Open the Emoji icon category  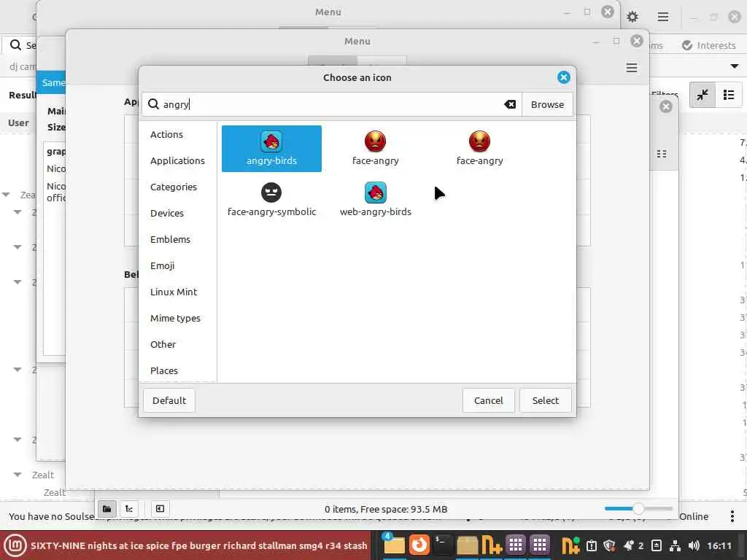(x=162, y=265)
